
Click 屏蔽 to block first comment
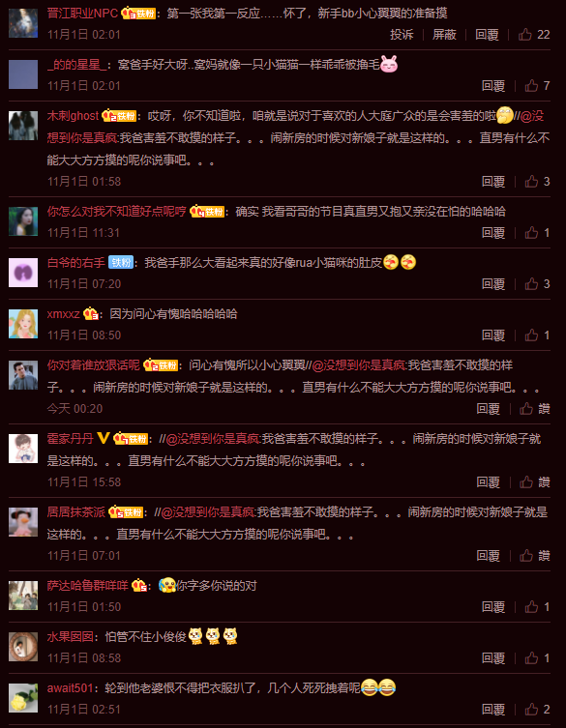(x=444, y=35)
